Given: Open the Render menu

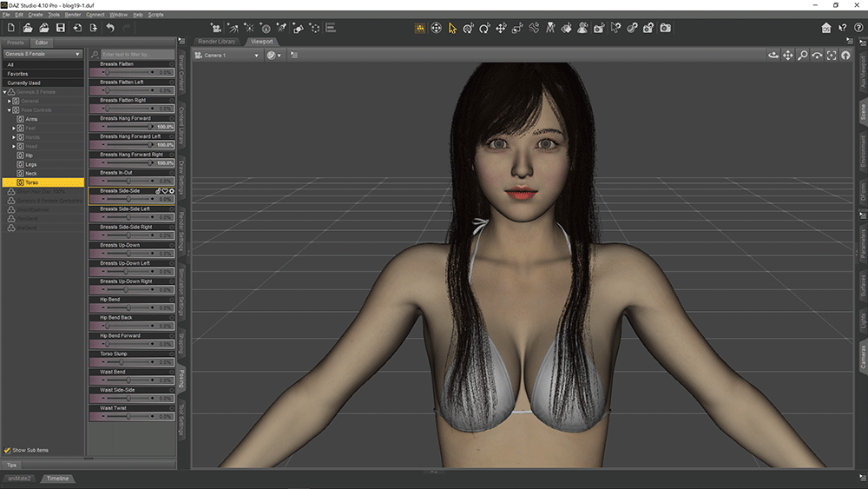Looking at the screenshot, I should (x=73, y=15).
